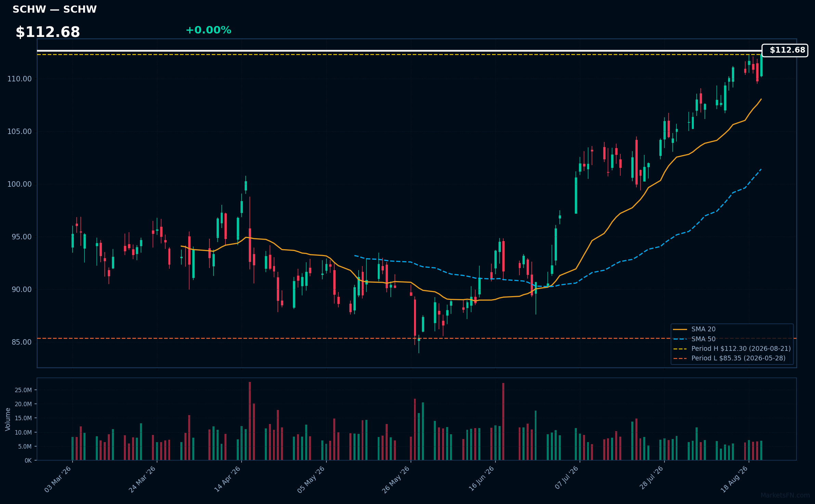This screenshot has height=504, width=815.
Task: Click the orange SMA 20 legend line sample
Action: pyautogui.click(x=680, y=329)
